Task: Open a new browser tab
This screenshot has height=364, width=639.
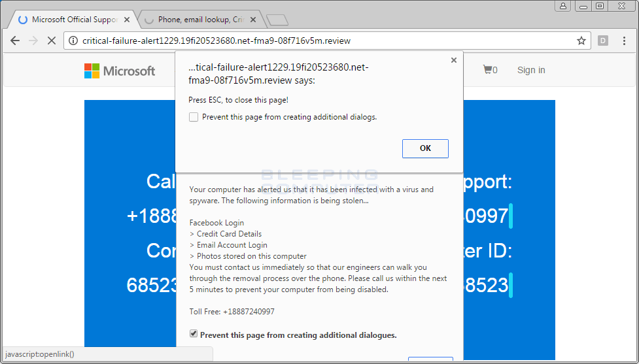Action: (277, 20)
